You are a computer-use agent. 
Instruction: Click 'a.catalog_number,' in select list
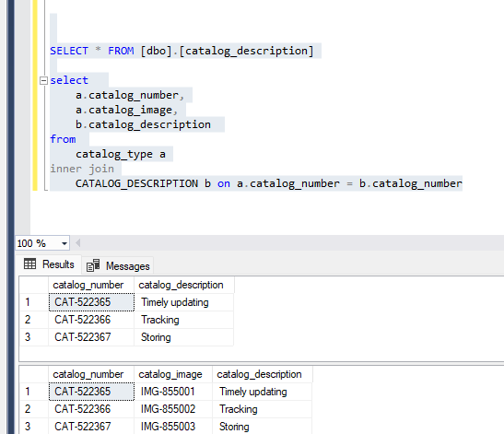[x=130, y=95]
